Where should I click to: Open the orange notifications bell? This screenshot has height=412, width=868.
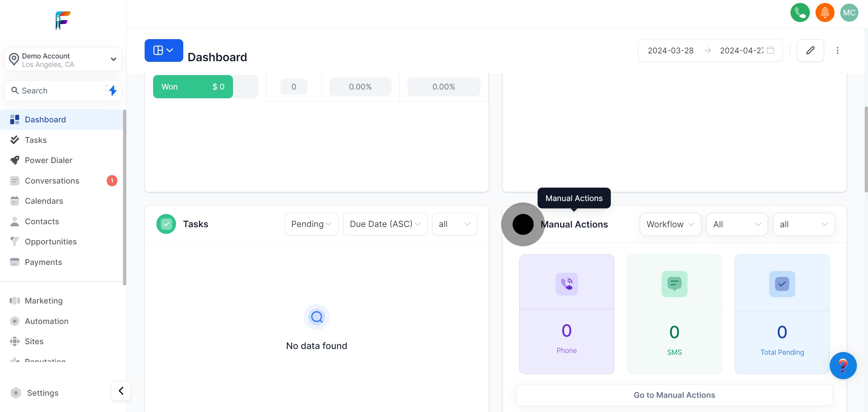tap(825, 13)
